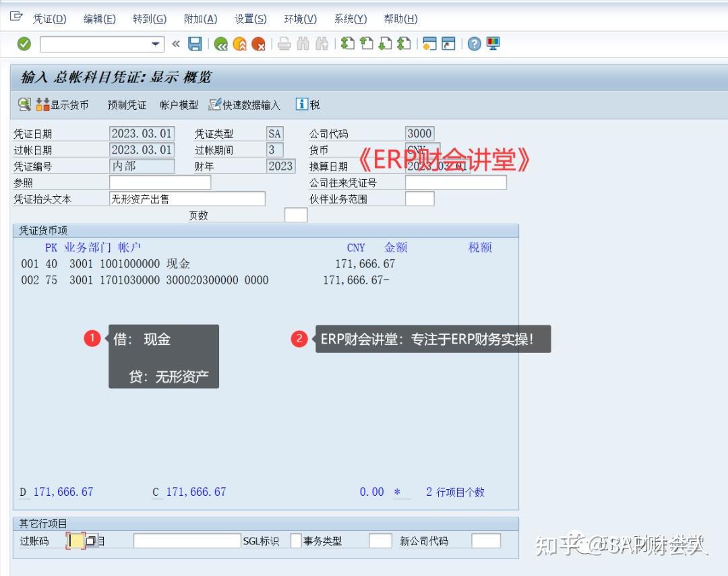The width and height of the screenshot is (728, 576).
Task: Open the 凭证(D) menu
Action: pyautogui.click(x=49, y=19)
